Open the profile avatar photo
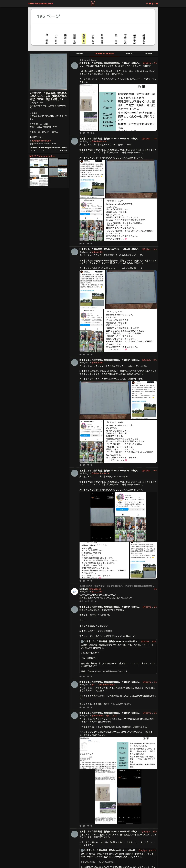The height and width of the screenshot is (868, 186). point(48,71)
